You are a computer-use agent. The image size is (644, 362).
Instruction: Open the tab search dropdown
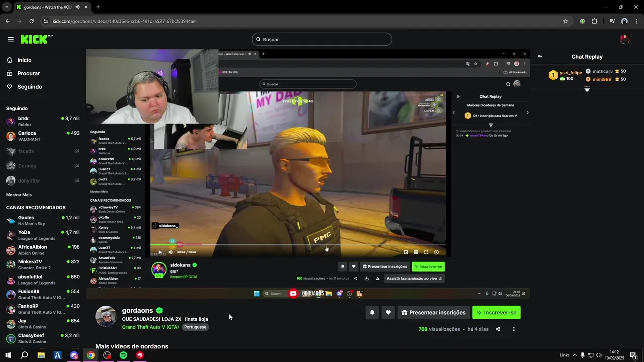(x=7, y=7)
